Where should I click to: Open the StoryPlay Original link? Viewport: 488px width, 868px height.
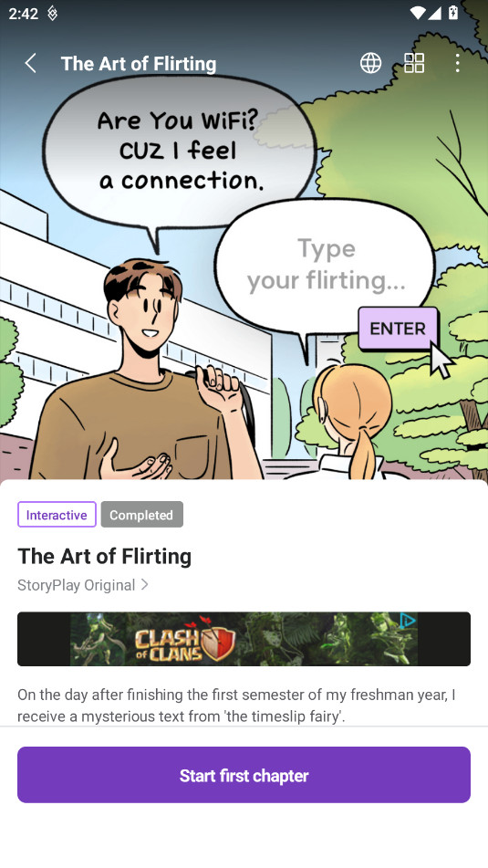tap(77, 585)
